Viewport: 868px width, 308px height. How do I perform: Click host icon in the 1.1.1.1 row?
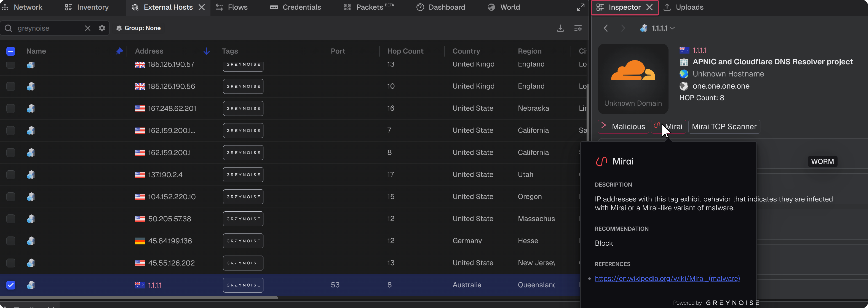point(31,285)
